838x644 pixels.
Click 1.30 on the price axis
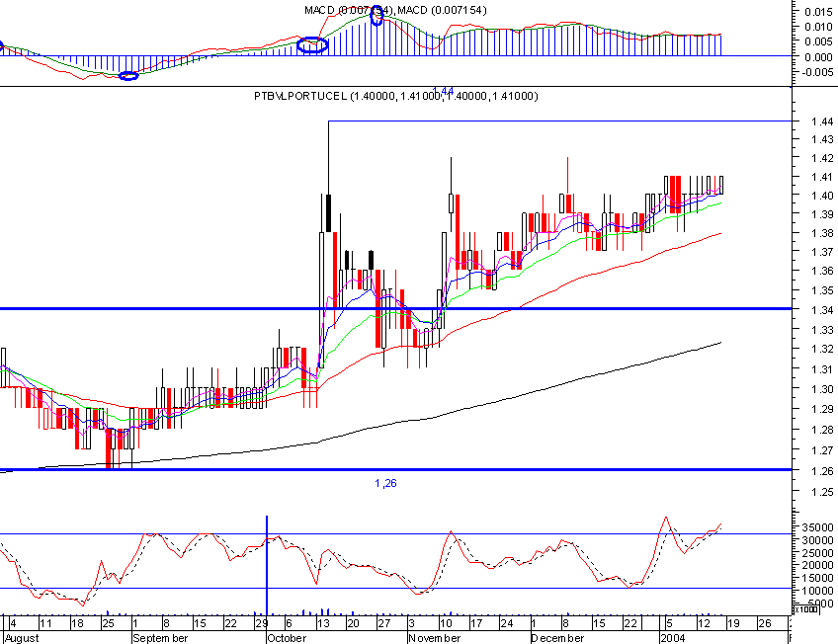click(x=822, y=389)
